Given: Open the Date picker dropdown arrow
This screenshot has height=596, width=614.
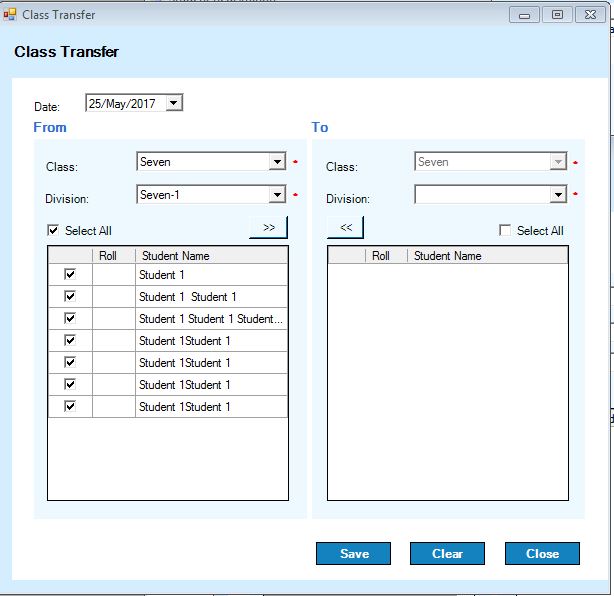Looking at the screenshot, I should [x=174, y=102].
